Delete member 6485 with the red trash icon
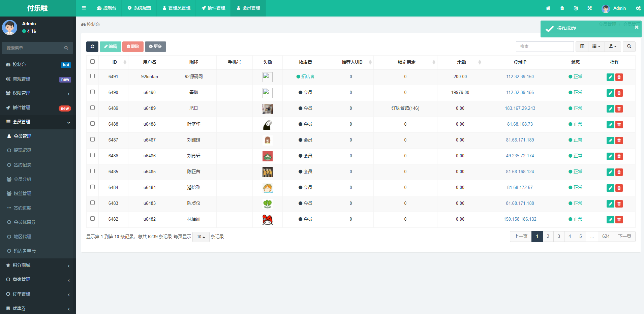The width and height of the screenshot is (644, 314). tap(619, 172)
